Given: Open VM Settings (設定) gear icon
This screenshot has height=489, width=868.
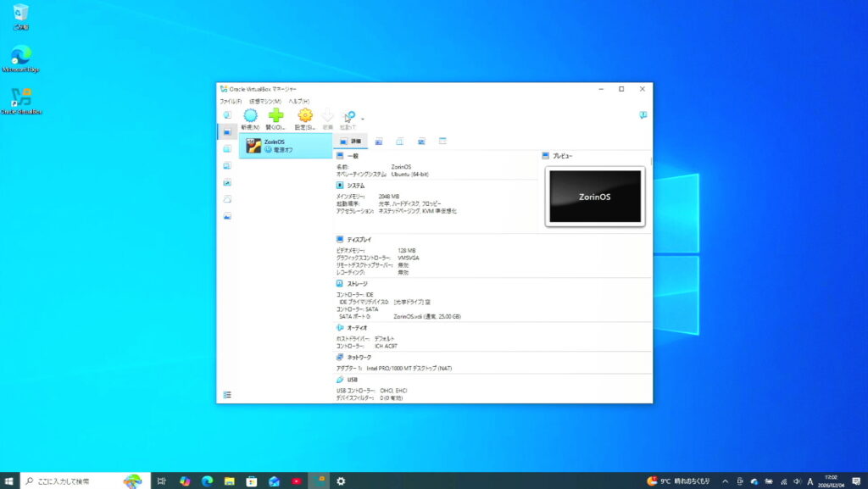Looking at the screenshot, I should tap(304, 116).
